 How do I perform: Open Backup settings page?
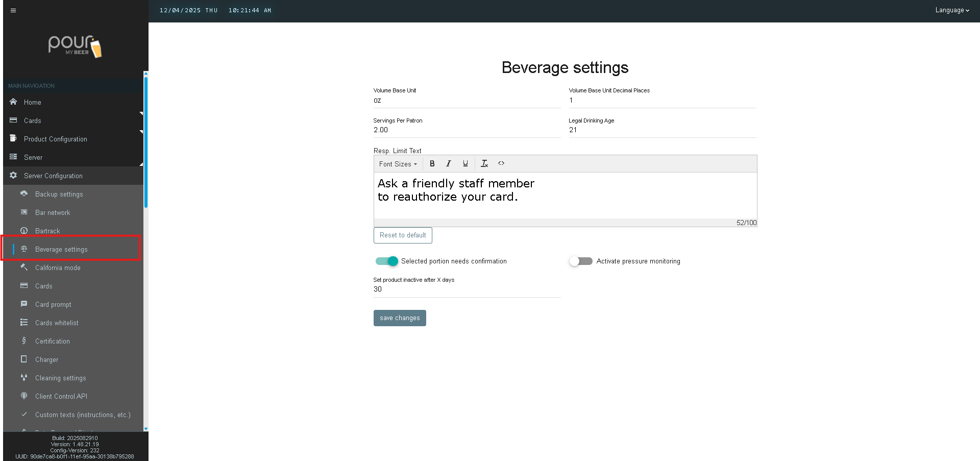point(59,194)
